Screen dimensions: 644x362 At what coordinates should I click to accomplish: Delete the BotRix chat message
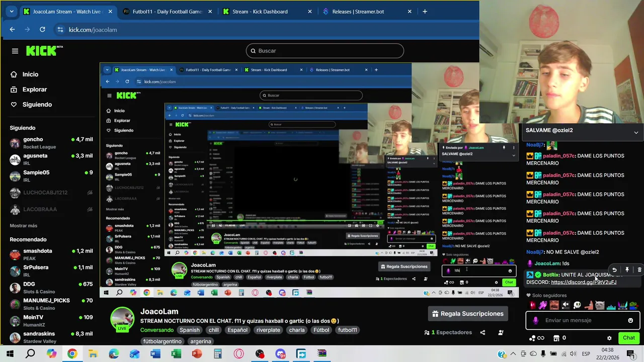click(639, 270)
